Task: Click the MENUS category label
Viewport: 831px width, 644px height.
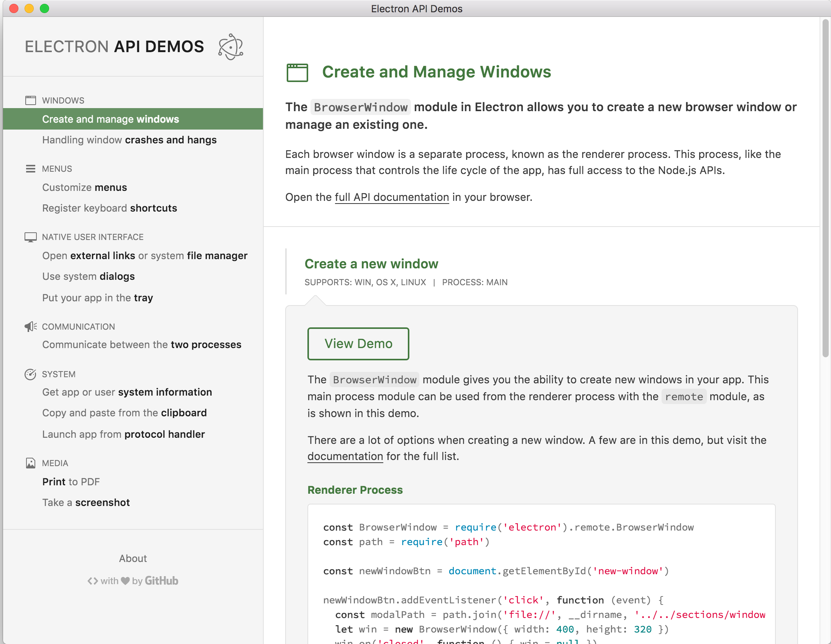Action: click(57, 169)
